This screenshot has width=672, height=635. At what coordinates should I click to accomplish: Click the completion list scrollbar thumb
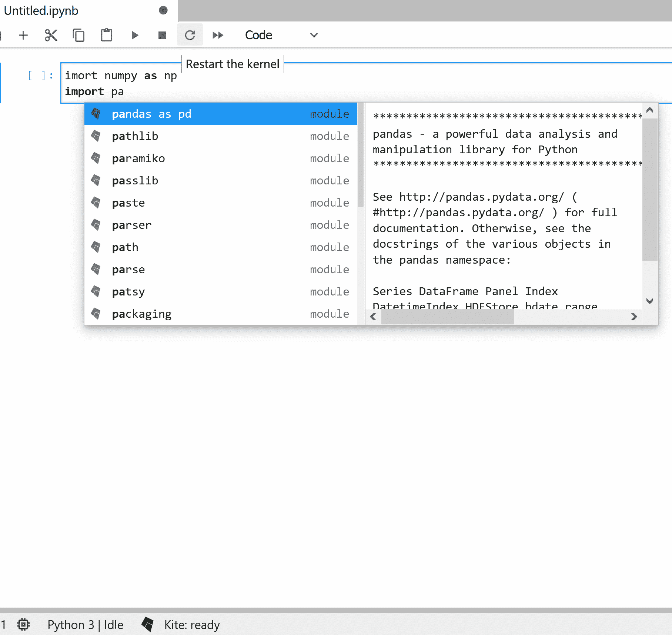tap(361, 155)
